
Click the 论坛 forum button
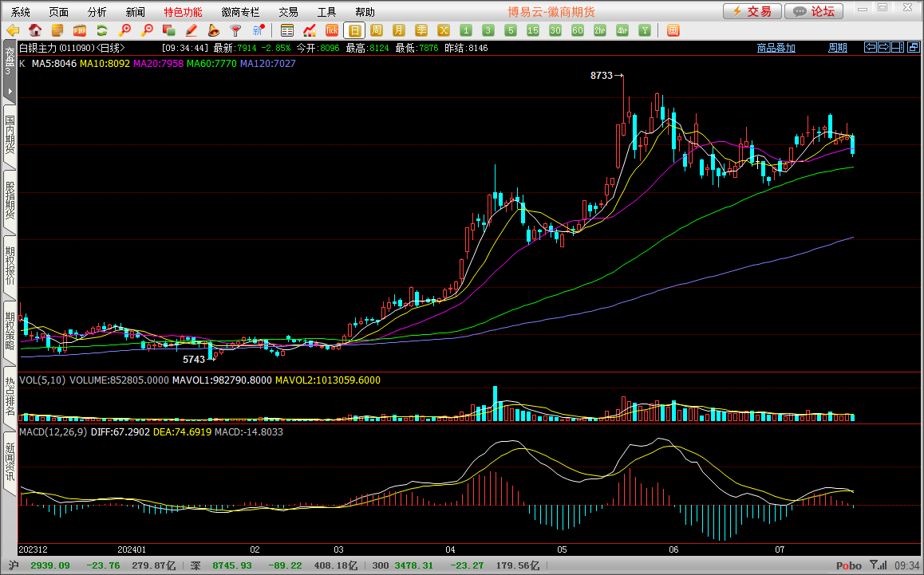click(x=814, y=11)
